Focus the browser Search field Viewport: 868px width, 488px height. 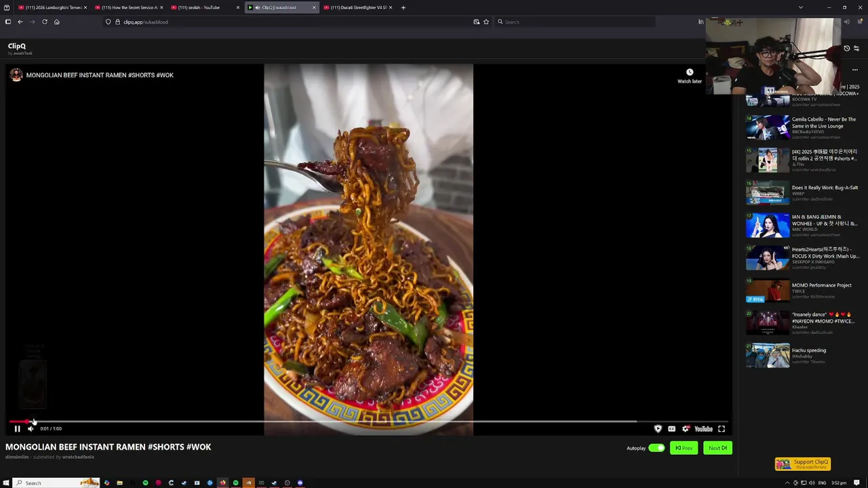coord(575,22)
